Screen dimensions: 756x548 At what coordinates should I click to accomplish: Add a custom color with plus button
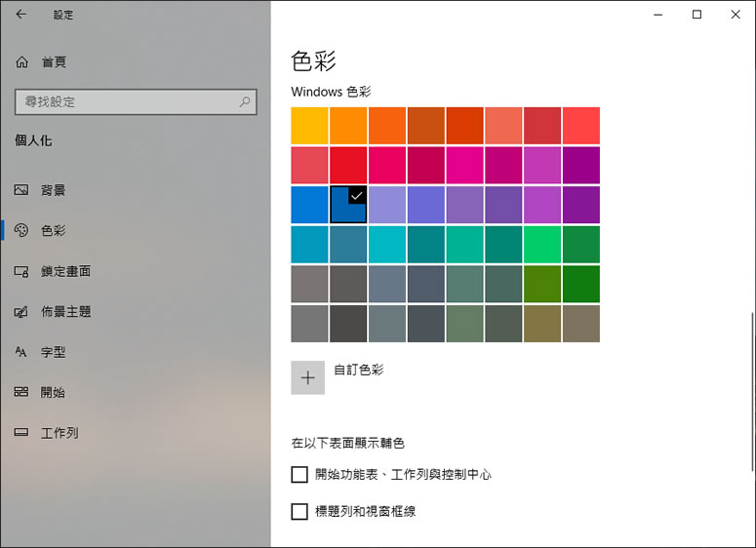pyautogui.click(x=307, y=377)
